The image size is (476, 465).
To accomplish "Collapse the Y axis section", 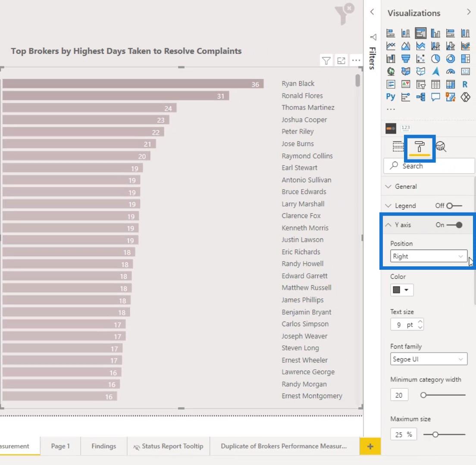I will click(388, 225).
